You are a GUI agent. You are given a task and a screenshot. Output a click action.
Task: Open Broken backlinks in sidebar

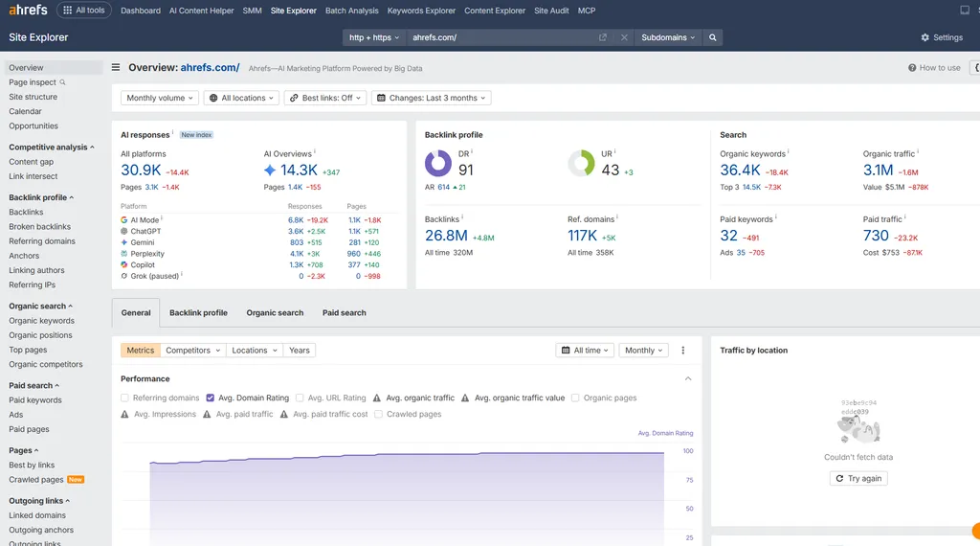tap(39, 226)
